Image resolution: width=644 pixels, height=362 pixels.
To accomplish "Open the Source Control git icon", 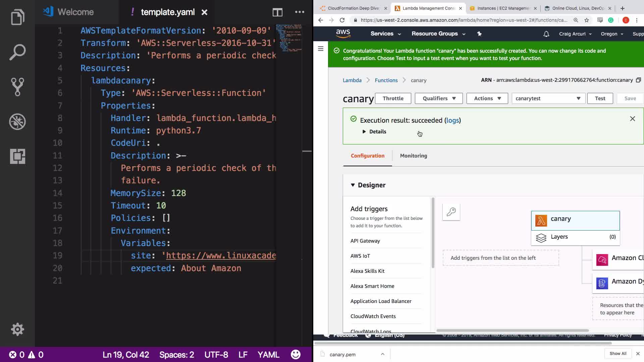I will [x=17, y=87].
